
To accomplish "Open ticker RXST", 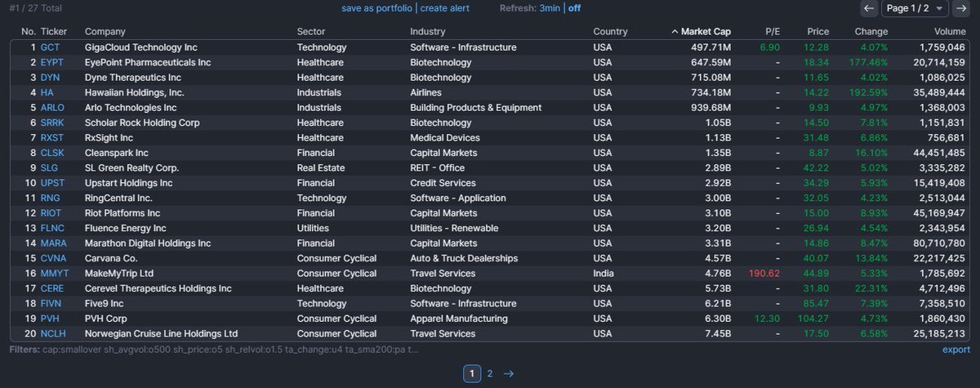I will tap(53, 138).
